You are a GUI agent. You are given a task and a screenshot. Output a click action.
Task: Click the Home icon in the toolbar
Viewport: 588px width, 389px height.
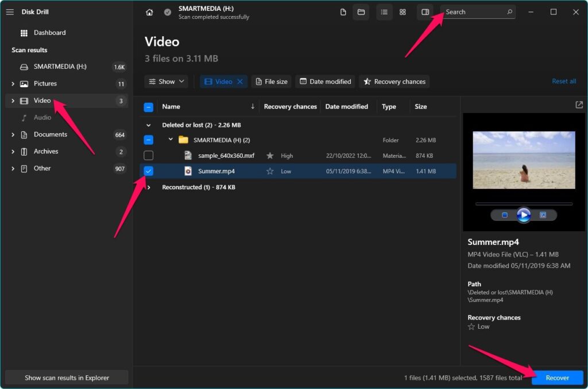pos(149,11)
